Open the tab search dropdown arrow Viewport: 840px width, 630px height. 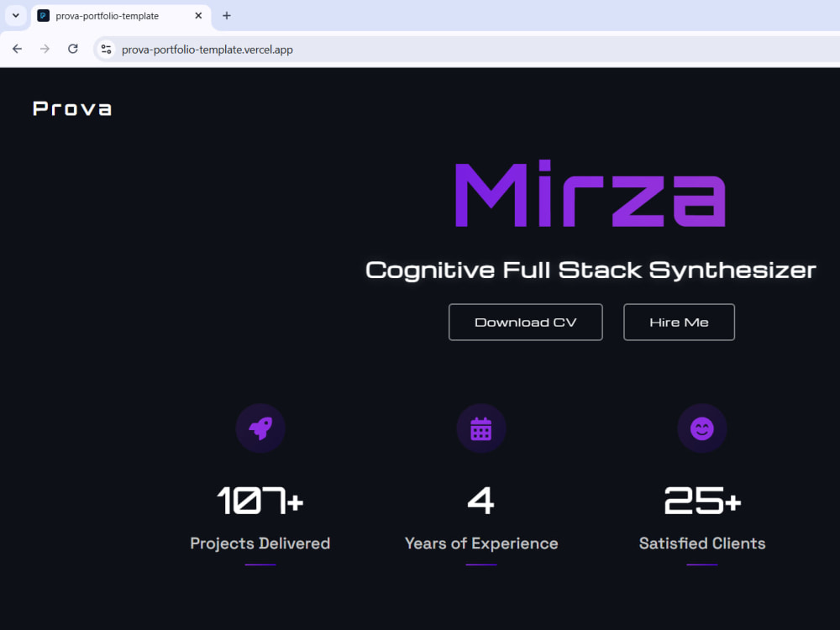[x=15, y=15]
